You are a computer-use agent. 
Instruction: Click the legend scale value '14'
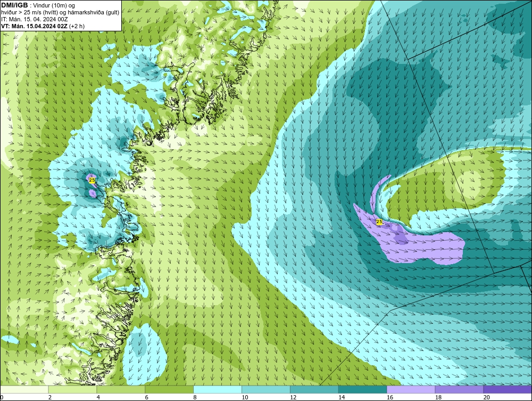tap(342, 397)
